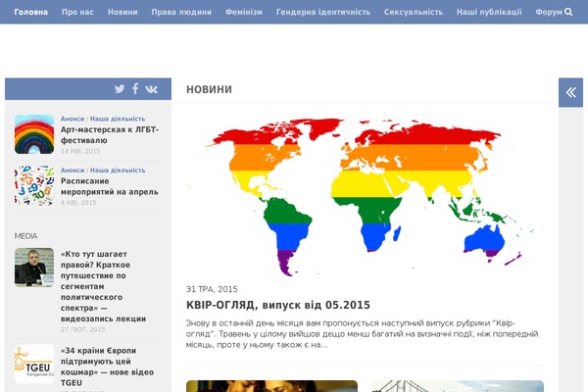The width and height of the screenshot is (588, 392).
Task: Open lecture video thumbnail with man
Action: point(34,268)
